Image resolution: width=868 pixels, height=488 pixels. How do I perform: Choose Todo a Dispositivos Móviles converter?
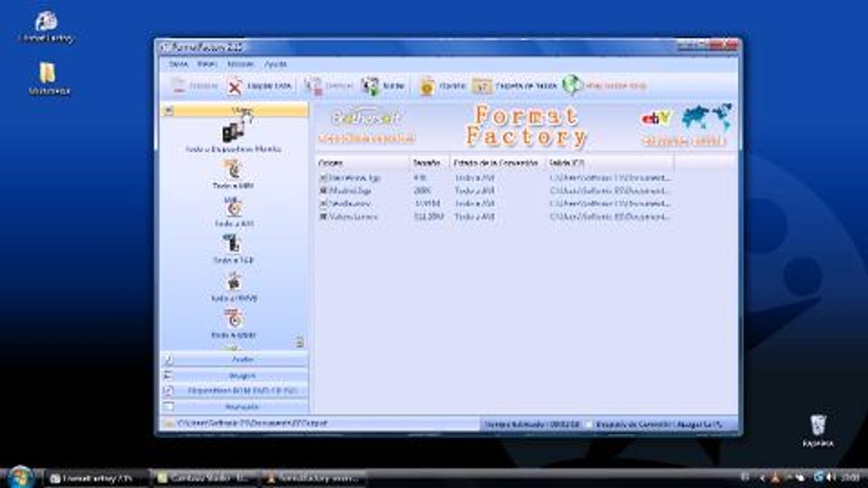tap(233, 136)
